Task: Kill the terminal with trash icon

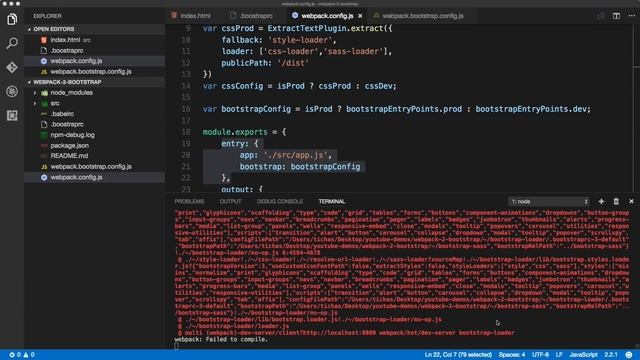Action: tap(616, 202)
